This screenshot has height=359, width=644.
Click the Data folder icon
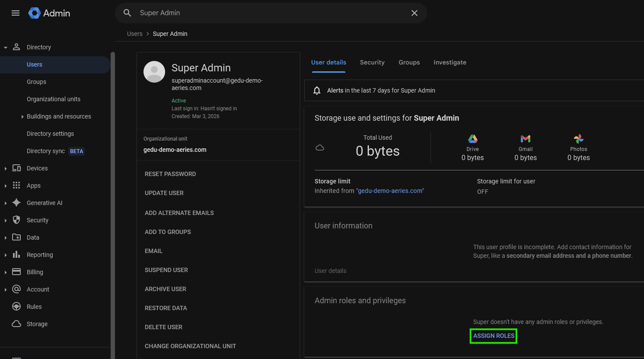16,237
